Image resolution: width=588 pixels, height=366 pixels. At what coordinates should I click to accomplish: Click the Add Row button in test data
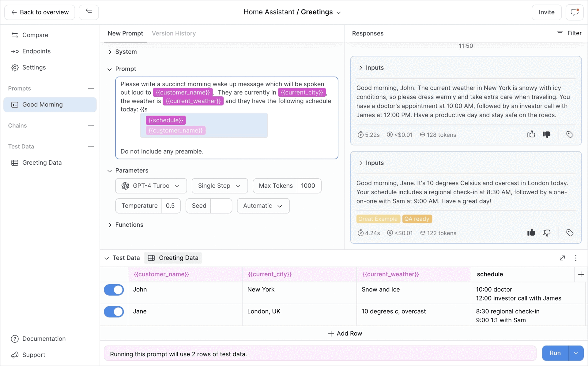(x=345, y=333)
